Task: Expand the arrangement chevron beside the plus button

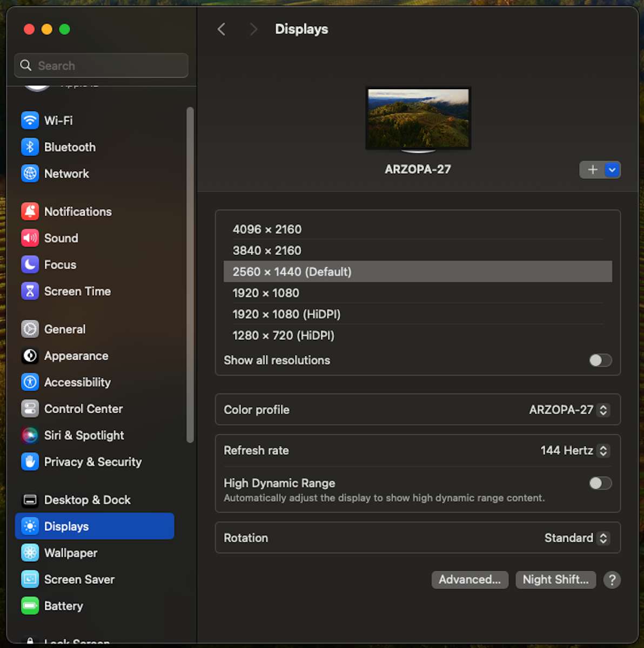Action: tap(612, 170)
